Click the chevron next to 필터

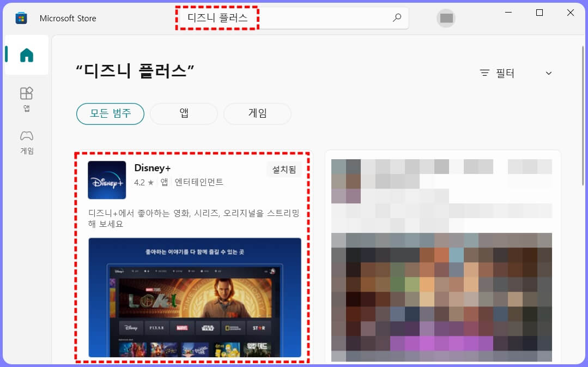[548, 73]
